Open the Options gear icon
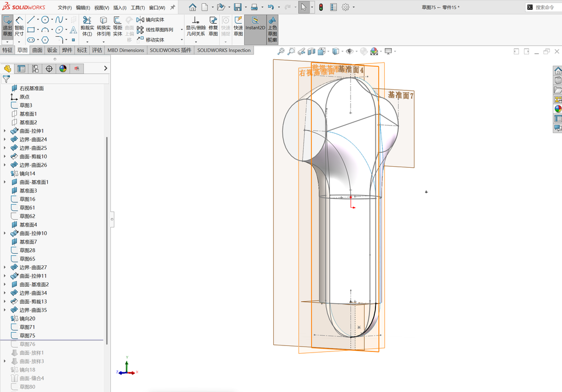This screenshot has width=562, height=392. 346,7
